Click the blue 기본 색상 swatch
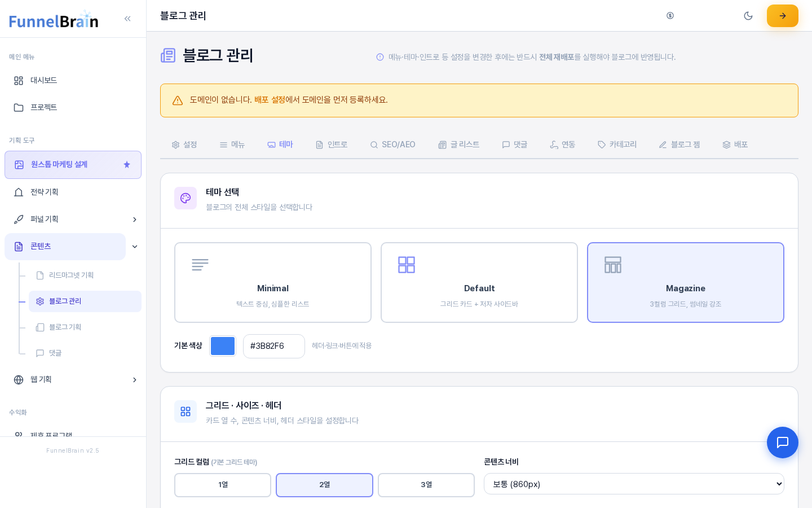This screenshot has height=508, width=812. [223, 346]
